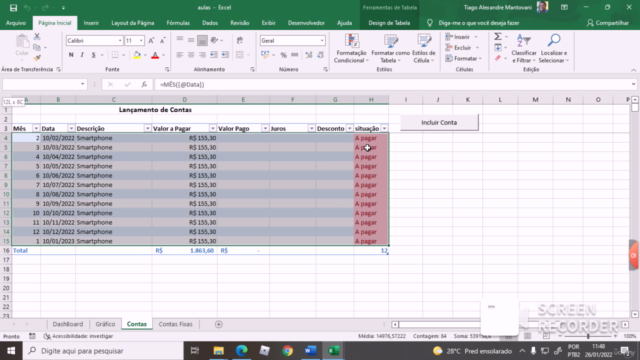Decrease indent icon
This screenshot has height=360, width=640.
click(x=213, y=55)
